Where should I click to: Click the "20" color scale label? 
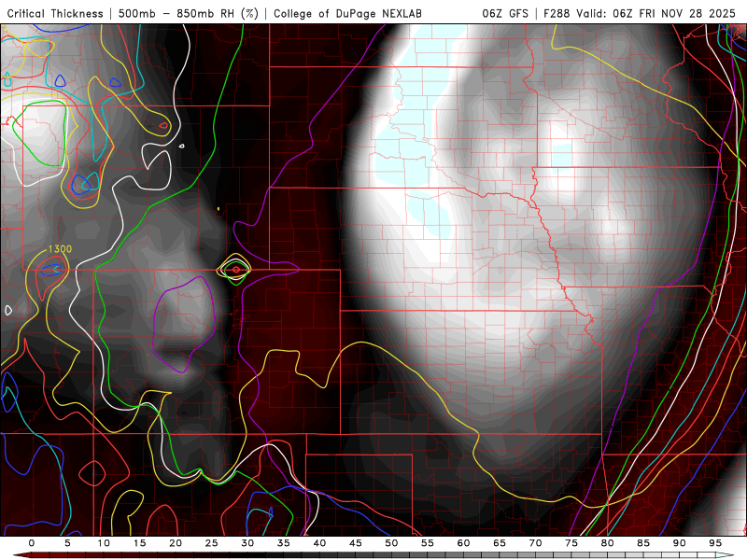176,543
